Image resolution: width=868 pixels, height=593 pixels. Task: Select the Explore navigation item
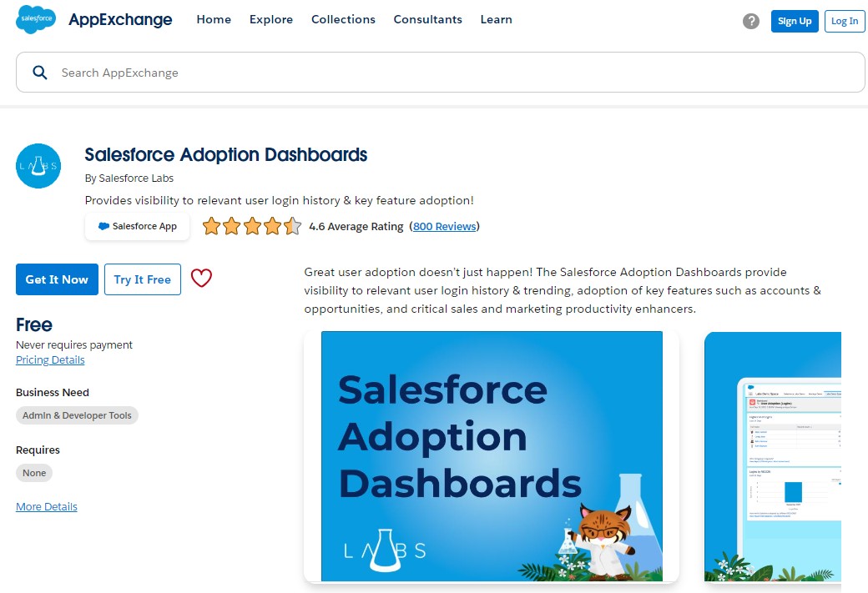(x=270, y=19)
